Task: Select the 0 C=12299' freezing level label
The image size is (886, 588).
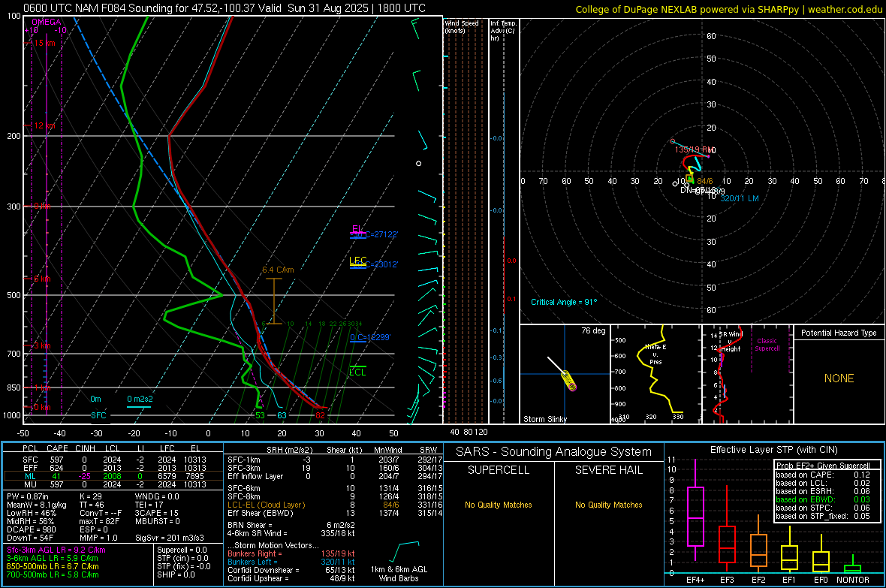Action: [x=370, y=337]
